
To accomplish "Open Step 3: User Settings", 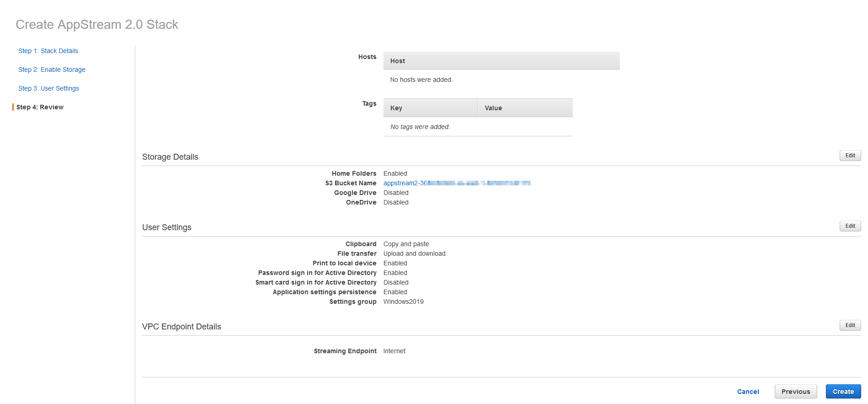I will 48,88.
